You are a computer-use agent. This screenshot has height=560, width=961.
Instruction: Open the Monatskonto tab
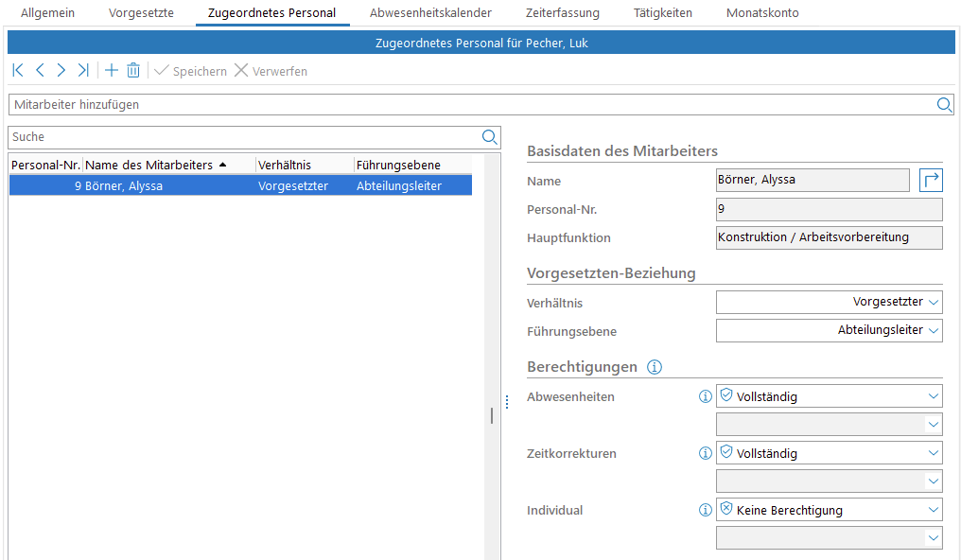point(762,13)
